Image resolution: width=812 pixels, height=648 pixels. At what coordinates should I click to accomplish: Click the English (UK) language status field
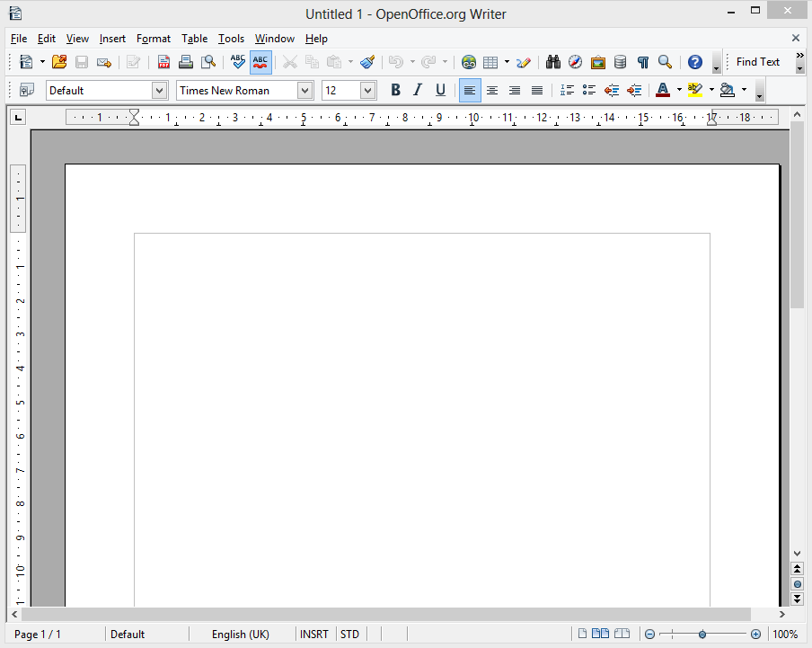[x=240, y=635]
